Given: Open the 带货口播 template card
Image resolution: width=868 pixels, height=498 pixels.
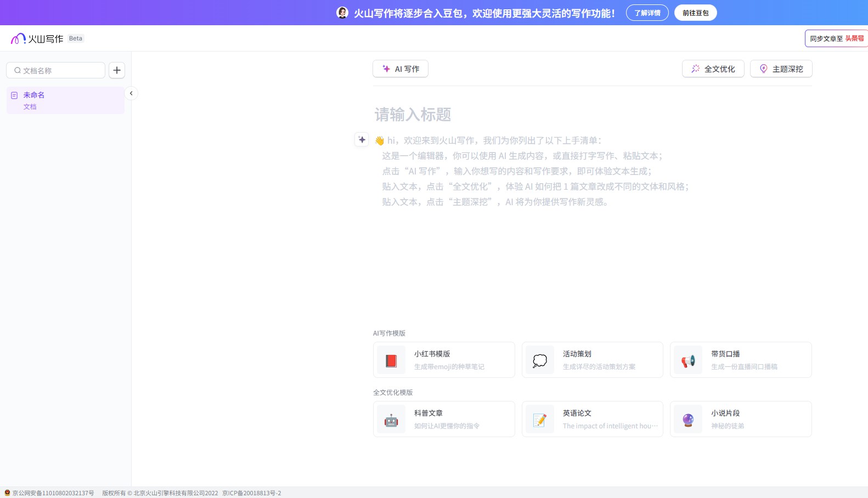Looking at the screenshot, I should (741, 360).
